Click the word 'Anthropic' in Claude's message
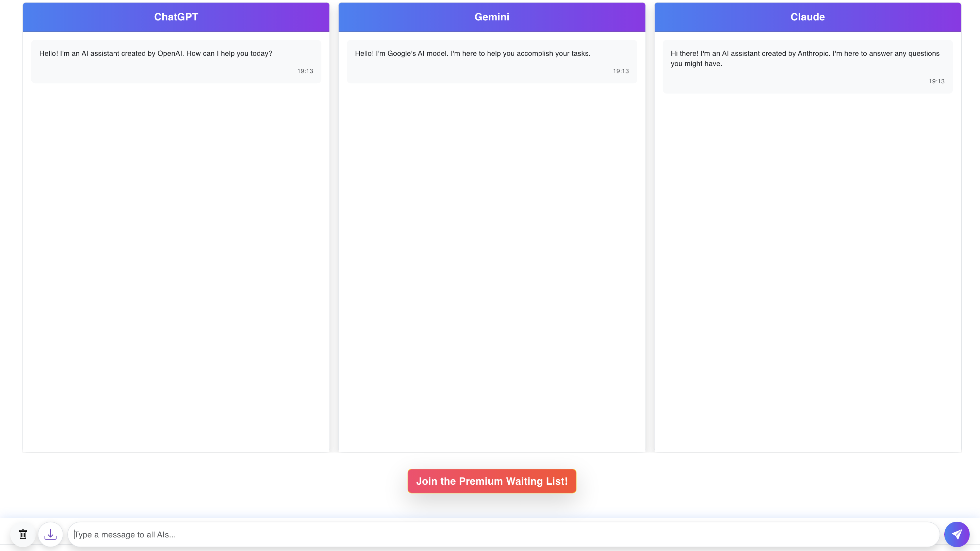The width and height of the screenshot is (980, 551). click(813, 54)
